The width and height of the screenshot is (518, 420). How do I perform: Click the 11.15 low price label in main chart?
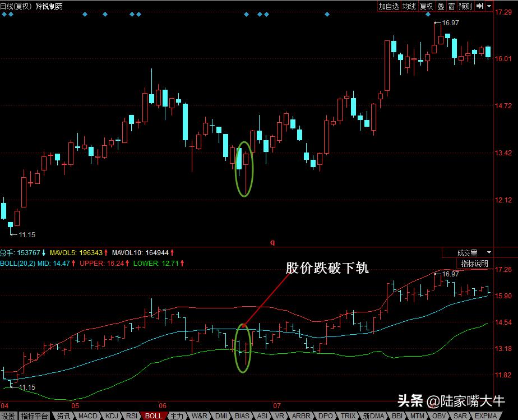[27, 234]
